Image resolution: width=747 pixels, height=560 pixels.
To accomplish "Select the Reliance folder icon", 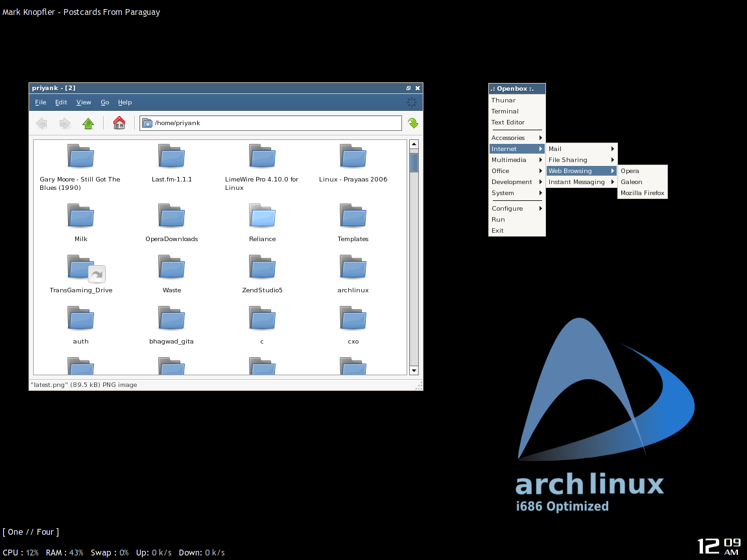I will [262, 216].
